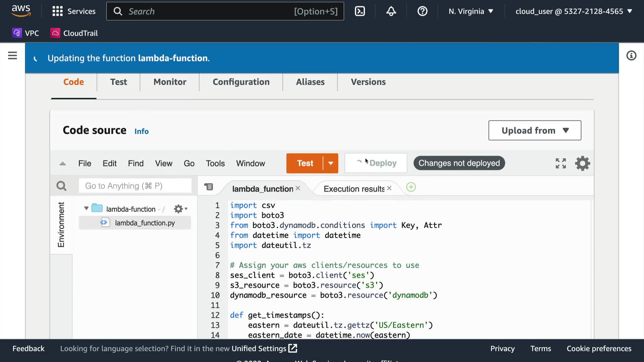
Task: Open editor preferences gear icon
Action: point(582,163)
